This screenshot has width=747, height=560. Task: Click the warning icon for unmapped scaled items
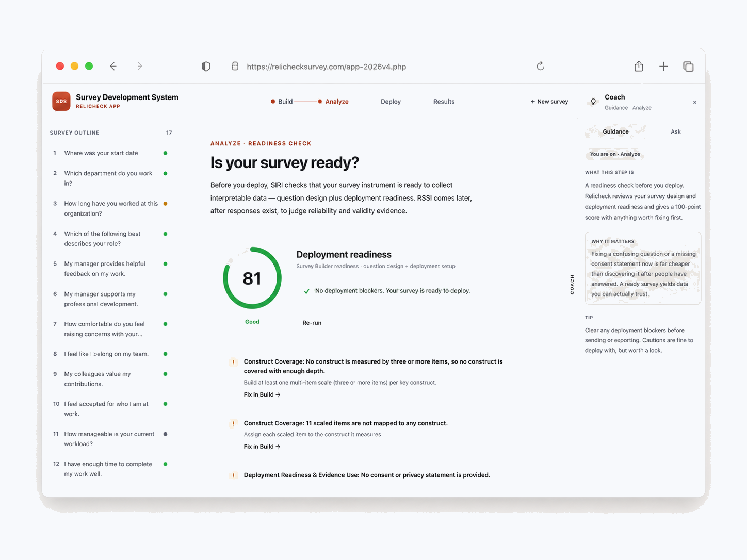click(x=233, y=423)
